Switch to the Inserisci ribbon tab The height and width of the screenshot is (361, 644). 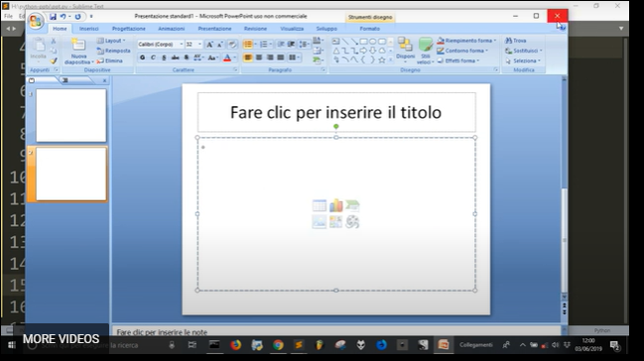[88, 29]
